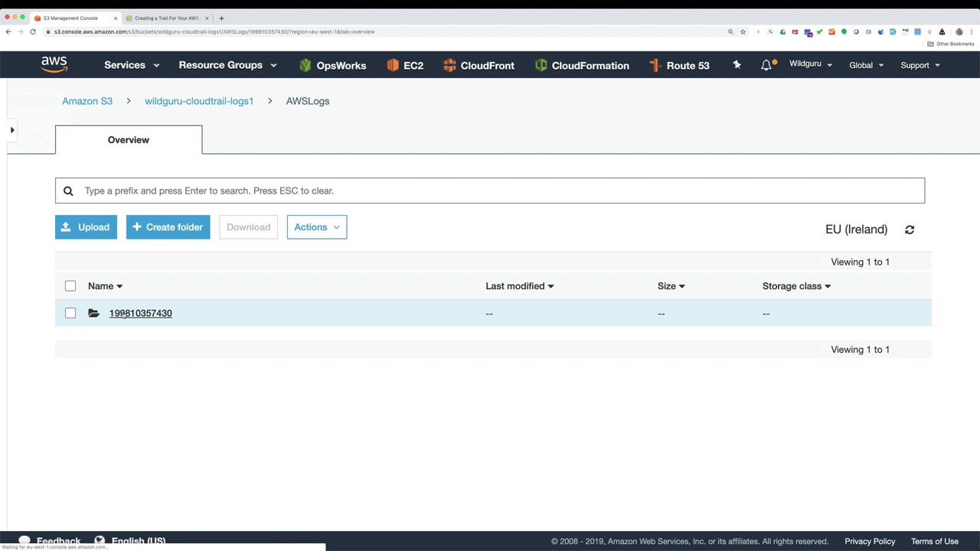980x551 pixels.
Task: Expand the left side navigation panel
Action: pyautogui.click(x=12, y=130)
